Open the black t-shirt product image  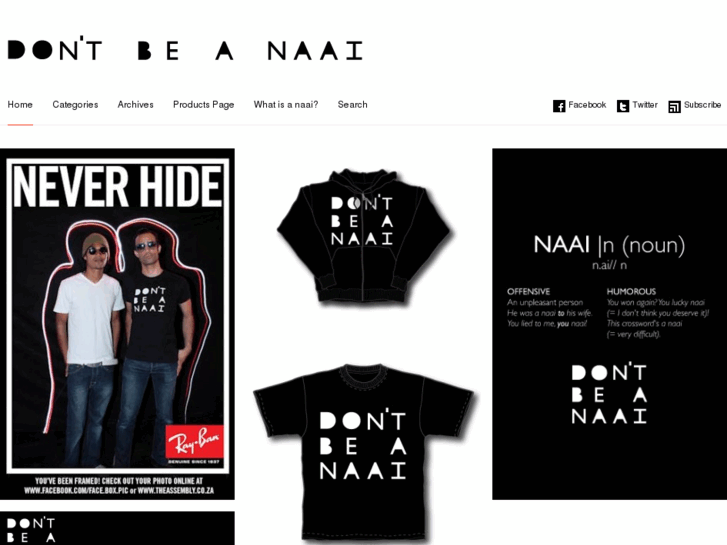coord(364,454)
